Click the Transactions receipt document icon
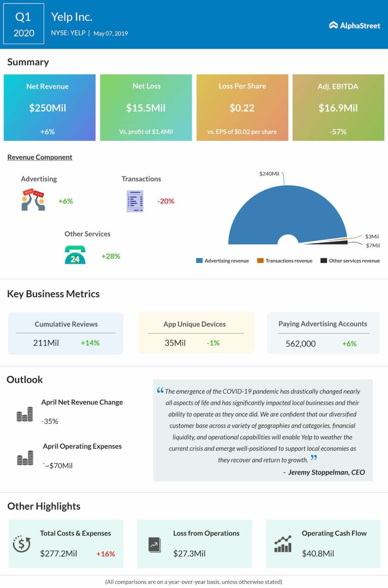Image resolution: width=388 pixels, height=588 pixels. click(135, 201)
